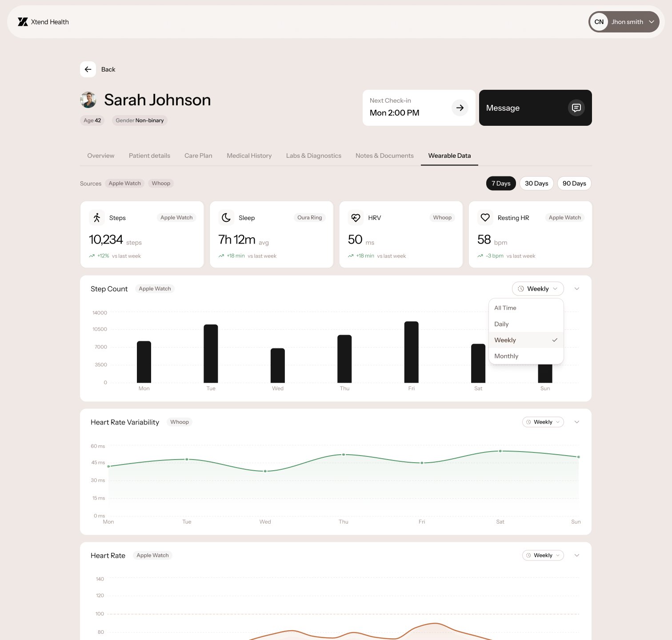The width and height of the screenshot is (672, 640).
Task: Click the chat icon on the Message button
Action: pyautogui.click(x=576, y=108)
